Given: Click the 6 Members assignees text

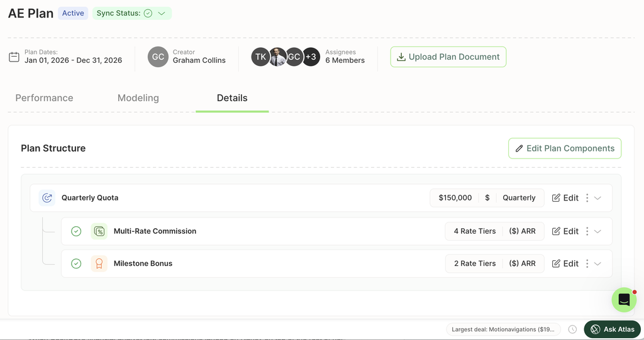Looking at the screenshot, I should click(x=345, y=60).
